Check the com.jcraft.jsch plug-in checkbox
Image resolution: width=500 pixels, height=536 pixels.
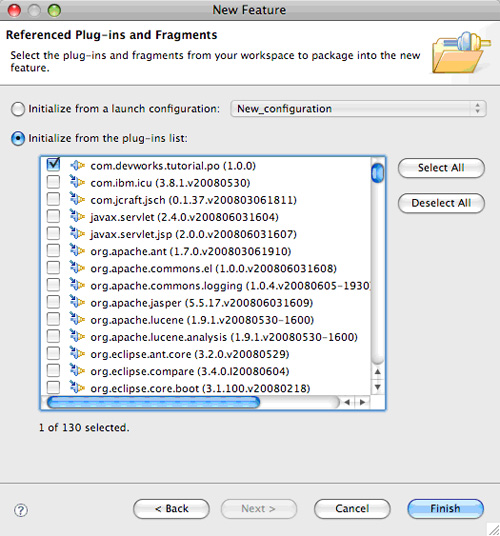53,199
